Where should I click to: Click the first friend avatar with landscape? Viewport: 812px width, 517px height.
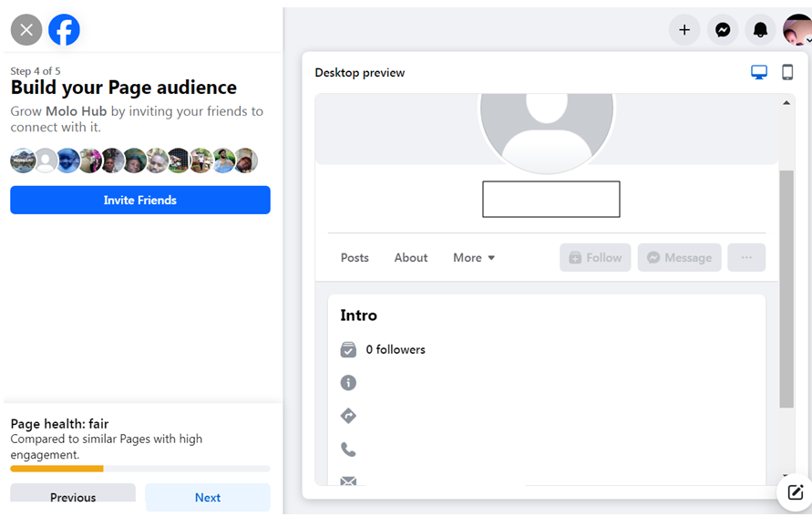pos(23,160)
